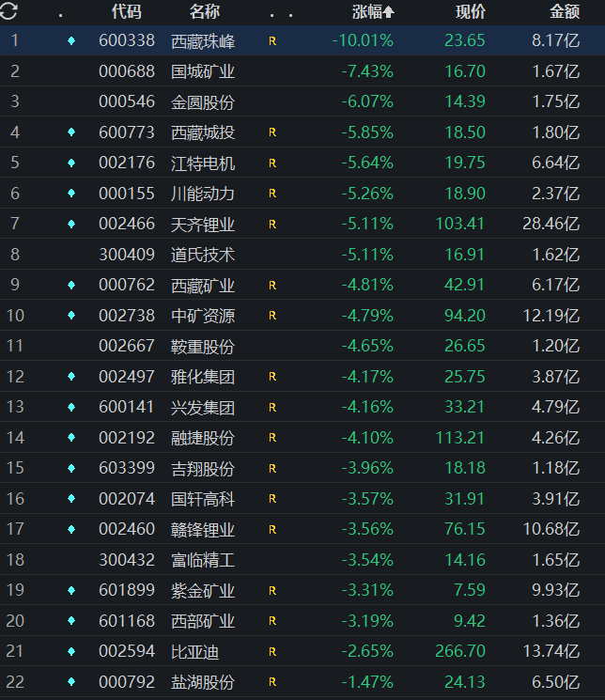Viewport: 605px width, 700px height.
Task: Click stock code 600773
Action: tap(127, 132)
